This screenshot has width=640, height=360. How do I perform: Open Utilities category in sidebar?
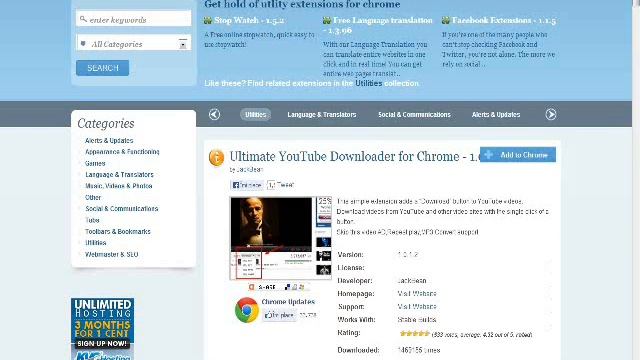96,243
